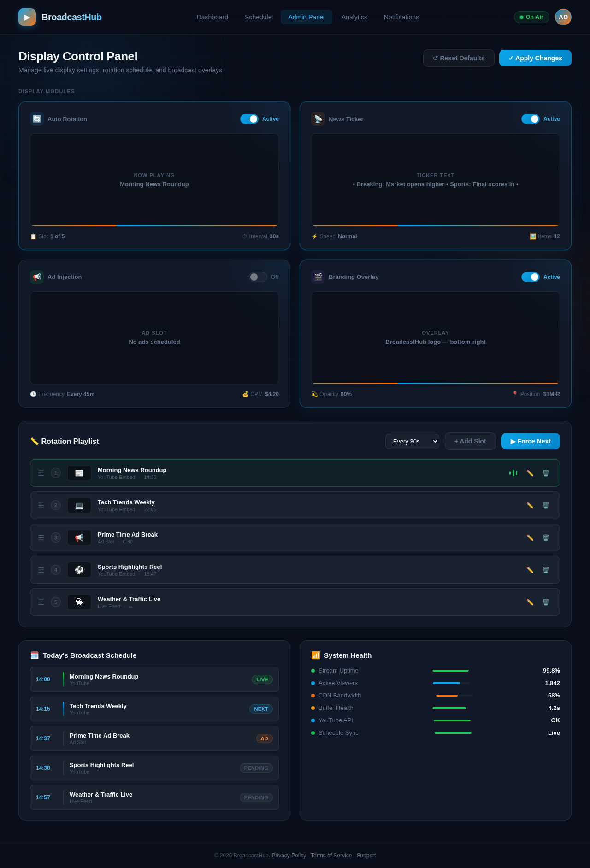
Task: Open the Notifications tab
Action: coord(401,17)
